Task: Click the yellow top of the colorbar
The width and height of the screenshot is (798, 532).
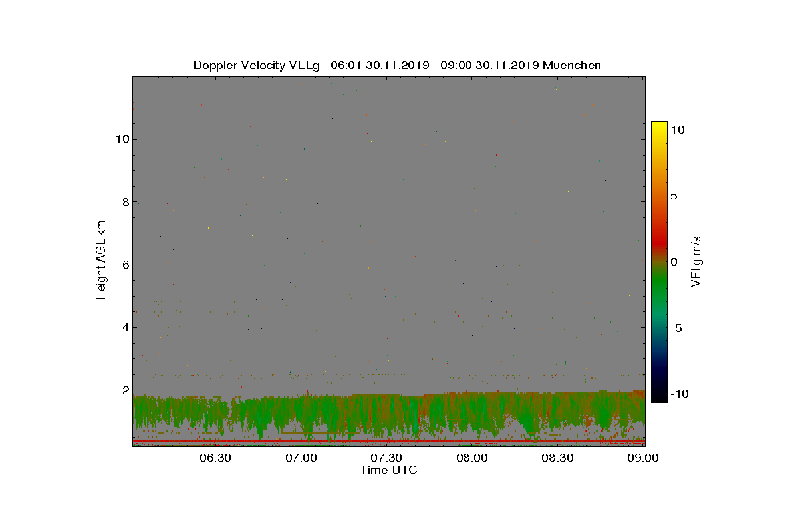Action: (x=659, y=126)
